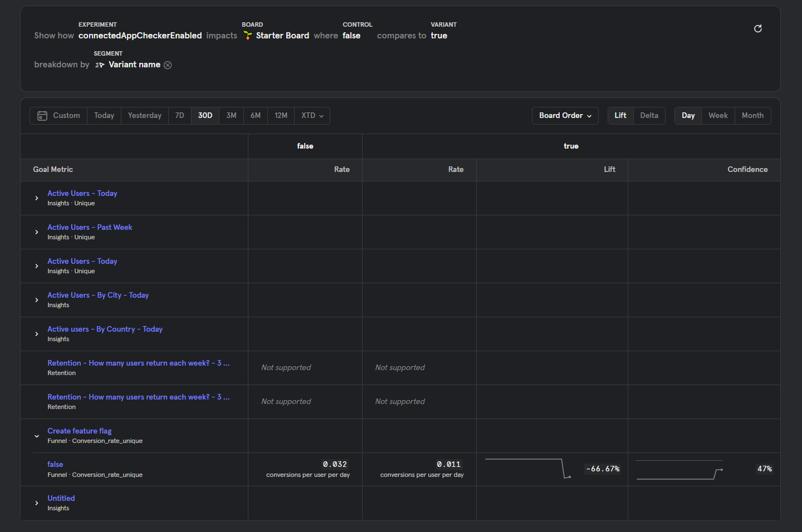Expand the Active Users – Past Week row

[37, 232]
